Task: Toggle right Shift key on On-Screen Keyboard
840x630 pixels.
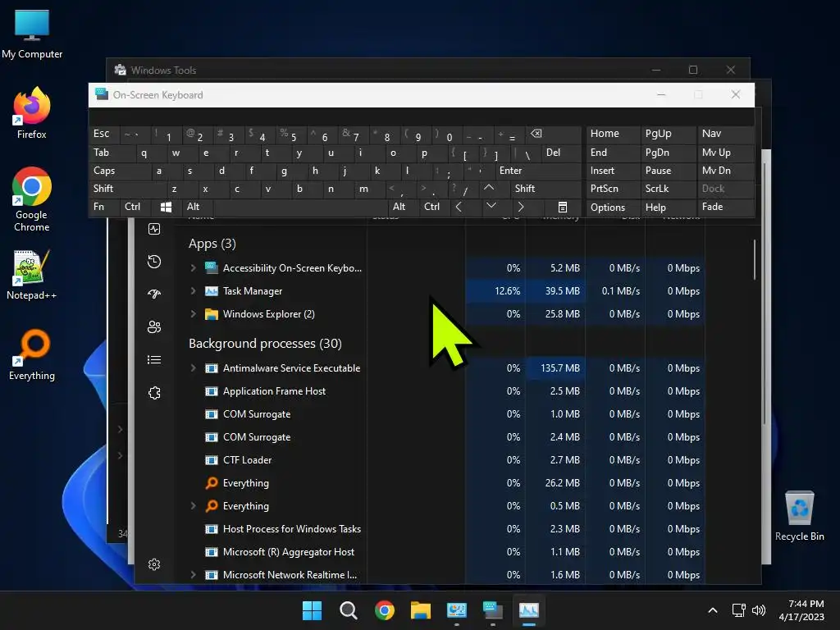Action: pos(546,189)
